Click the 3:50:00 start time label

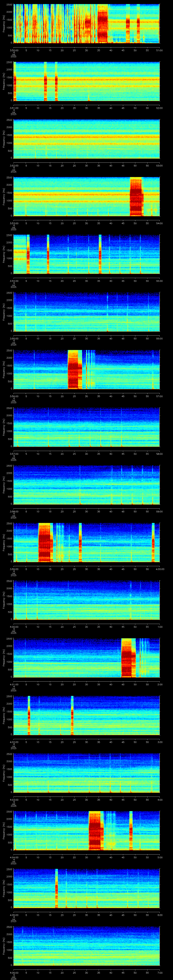tap(14, 50)
